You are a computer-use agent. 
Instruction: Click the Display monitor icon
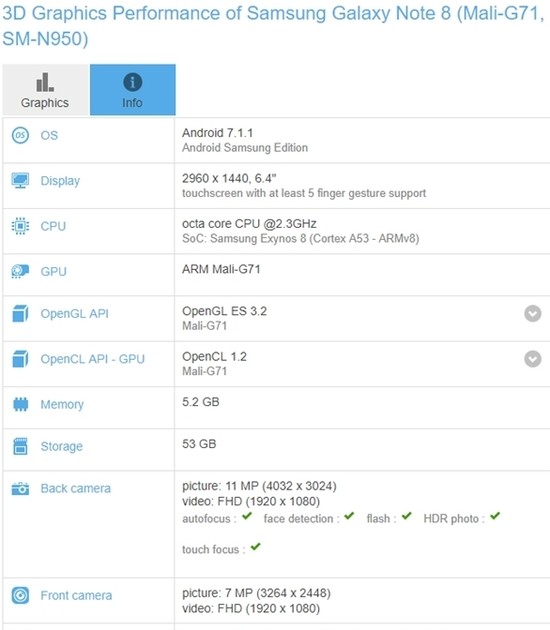tap(20, 181)
